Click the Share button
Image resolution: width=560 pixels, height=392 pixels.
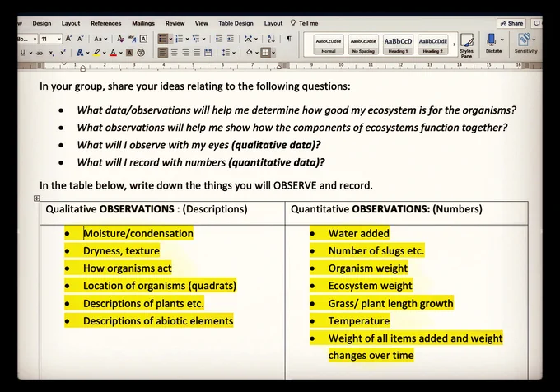[x=511, y=23]
